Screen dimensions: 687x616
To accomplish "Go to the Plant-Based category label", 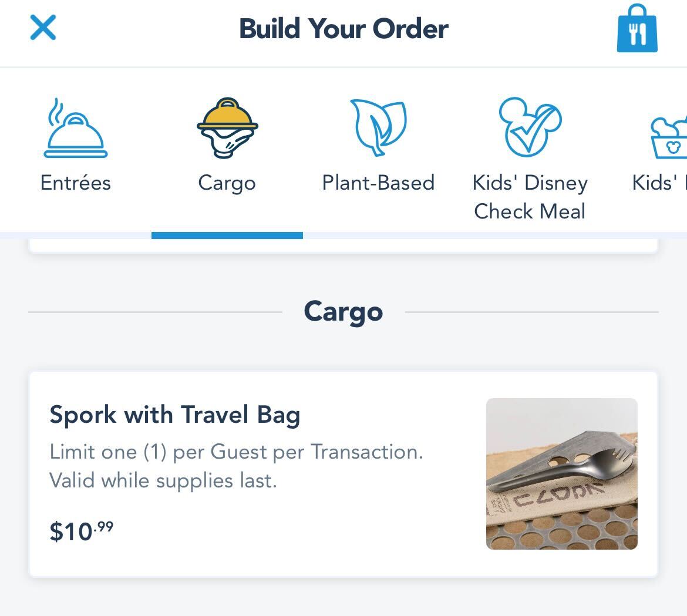I will point(379,183).
